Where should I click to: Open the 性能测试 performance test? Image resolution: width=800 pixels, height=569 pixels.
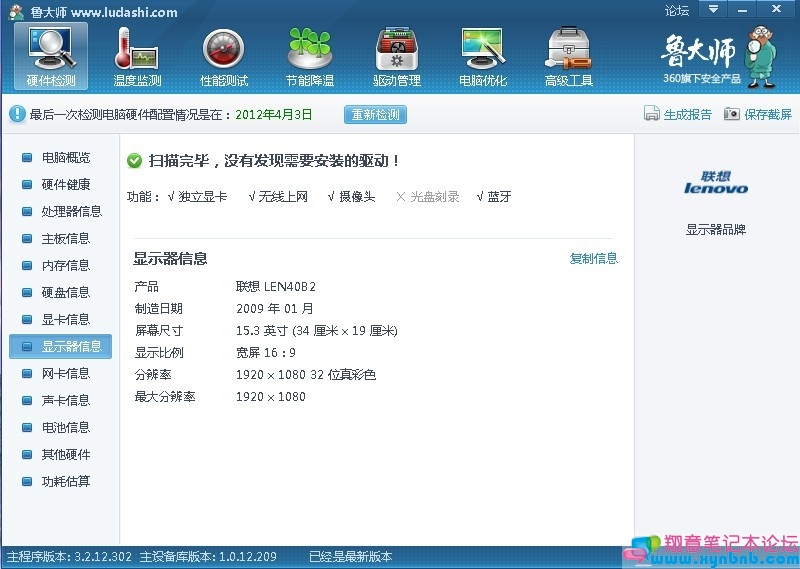coord(223,57)
